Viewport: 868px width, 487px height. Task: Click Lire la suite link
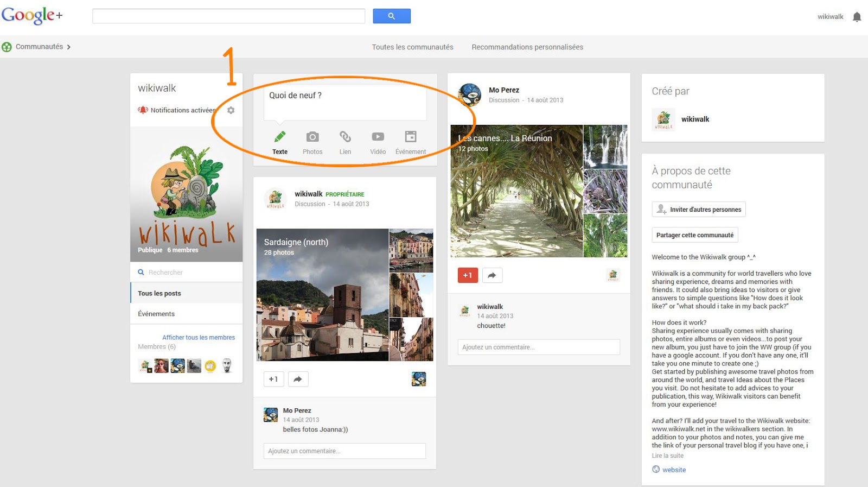[668, 456]
